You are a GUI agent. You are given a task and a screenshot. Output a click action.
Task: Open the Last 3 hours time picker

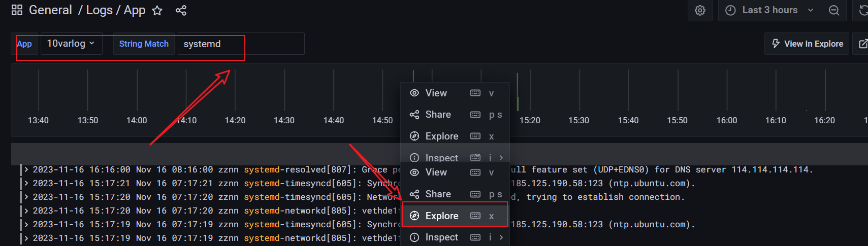(769, 10)
